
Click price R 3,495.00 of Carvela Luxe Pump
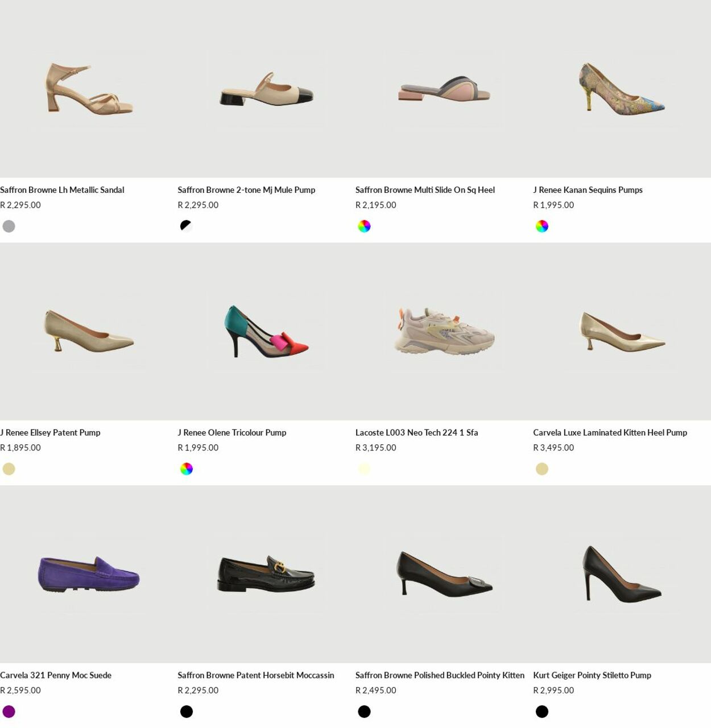tap(553, 448)
